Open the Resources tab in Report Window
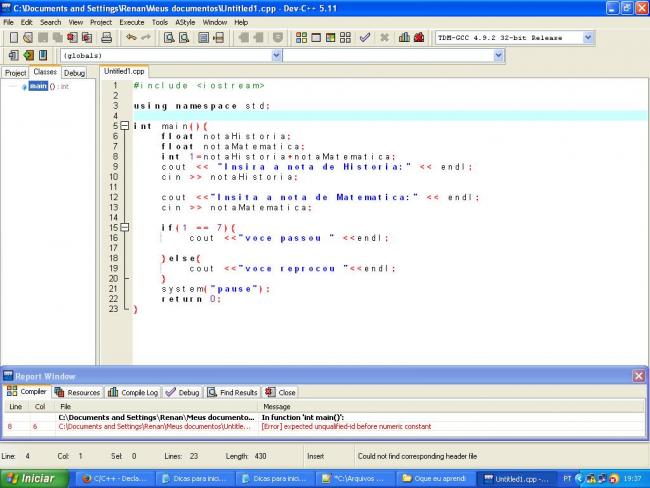650x488 pixels. point(78,392)
